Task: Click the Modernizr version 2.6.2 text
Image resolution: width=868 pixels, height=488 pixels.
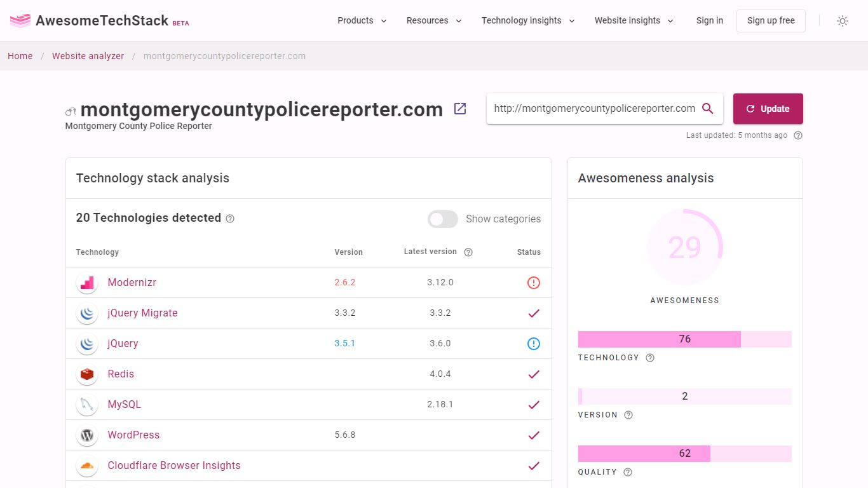Action: [345, 283]
